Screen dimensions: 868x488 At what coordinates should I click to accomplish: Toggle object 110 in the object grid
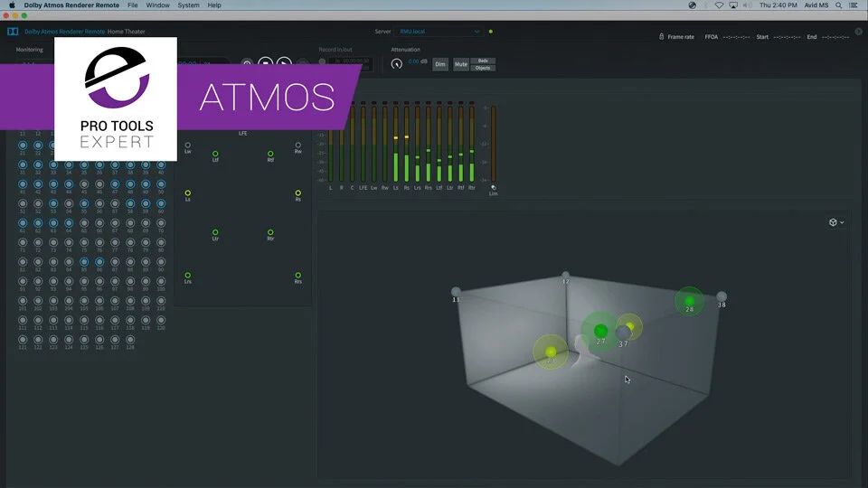tap(161, 300)
